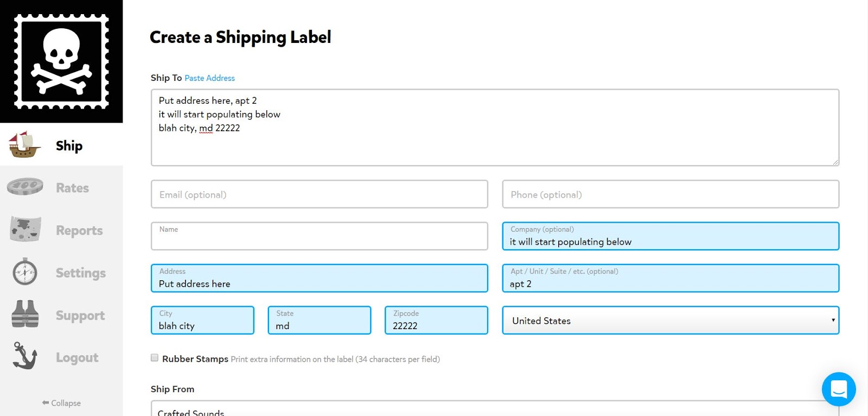Go to the Rates menu item
The height and width of the screenshot is (416, 868).
pyautogui.click(x=72, y=188)
